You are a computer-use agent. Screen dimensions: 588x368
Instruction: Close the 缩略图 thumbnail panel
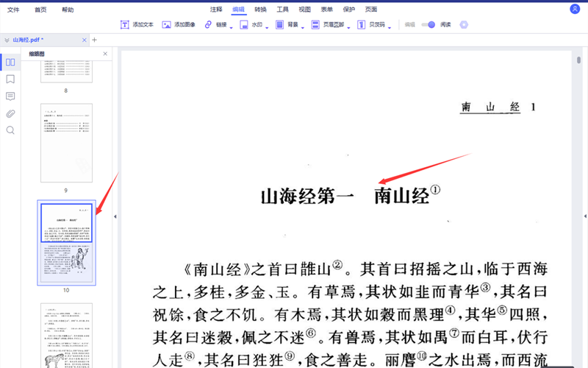(x=105, y=54)
